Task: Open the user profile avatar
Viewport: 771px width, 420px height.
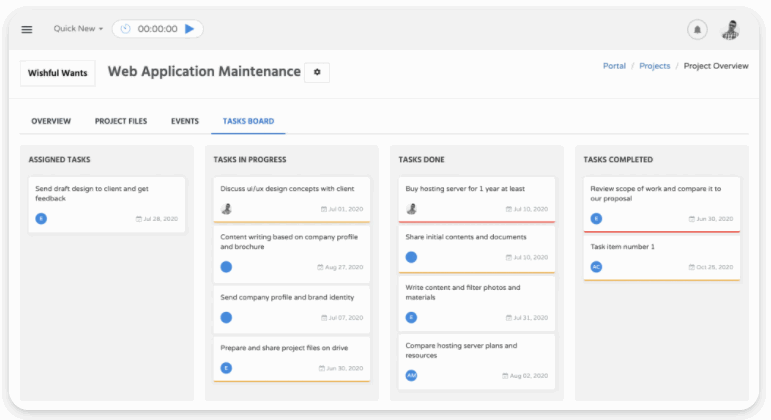Action: point(731,30)
